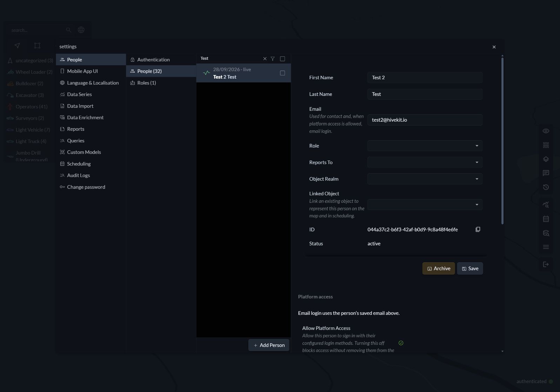The width and height of the screenshot is (560, 392).
Task: Copy the person ID to clipboard
Action: (x=478, y=229)
